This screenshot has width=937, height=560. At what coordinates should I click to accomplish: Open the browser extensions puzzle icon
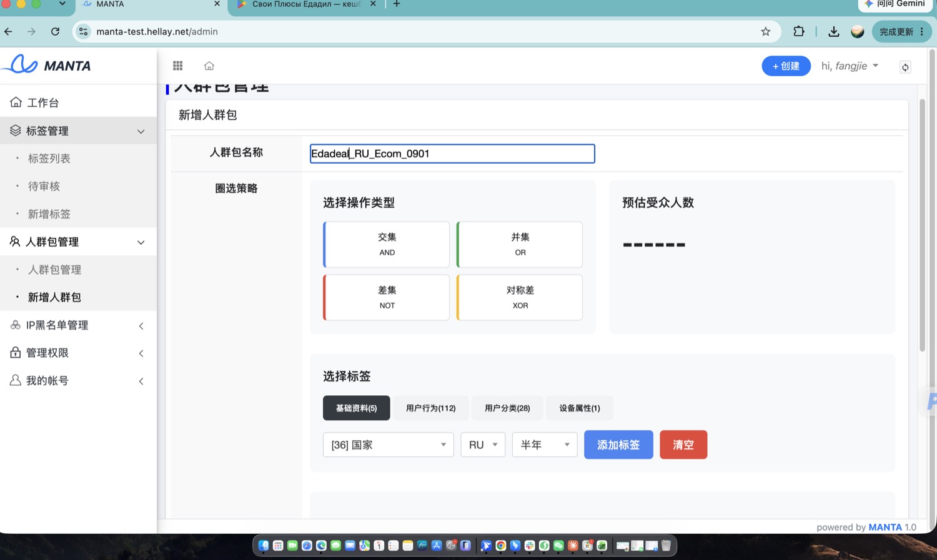point(799,31)
